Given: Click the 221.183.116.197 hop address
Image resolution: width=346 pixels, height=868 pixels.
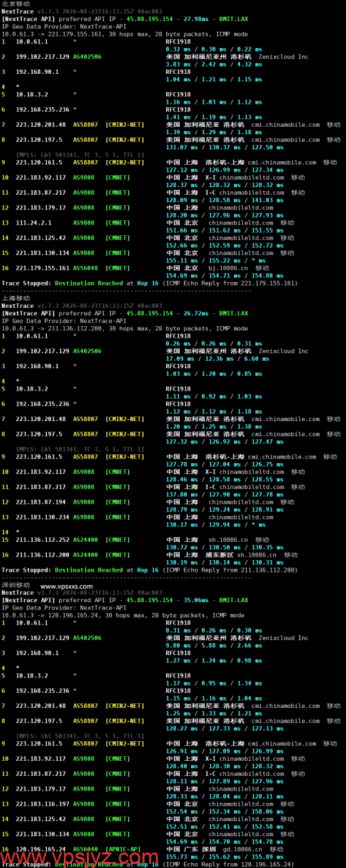Looking at the screenshot, I should tap(42, 804).
